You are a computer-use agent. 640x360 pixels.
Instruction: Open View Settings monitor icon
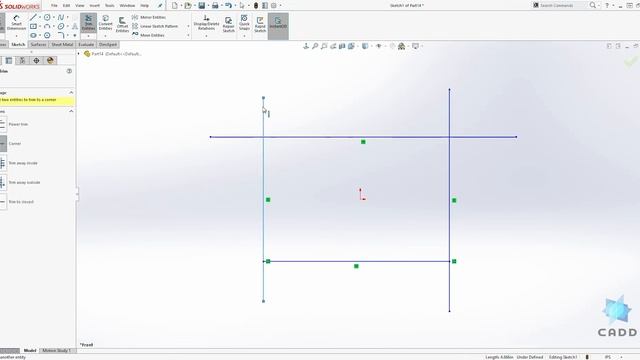[x=415, y=46]
